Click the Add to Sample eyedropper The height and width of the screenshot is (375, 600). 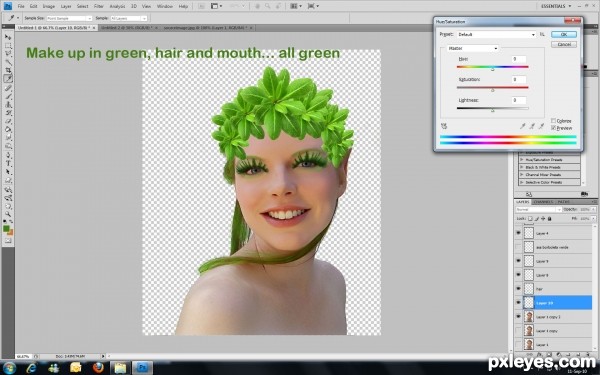532,126
